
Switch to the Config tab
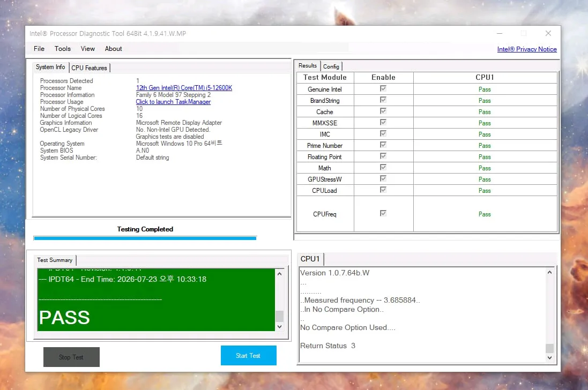coord(331,66)
